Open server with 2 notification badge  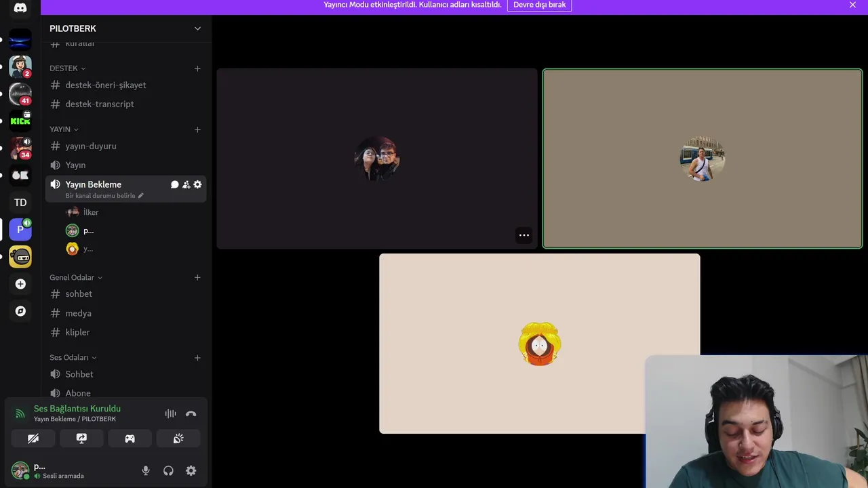[x=20, y=66]
